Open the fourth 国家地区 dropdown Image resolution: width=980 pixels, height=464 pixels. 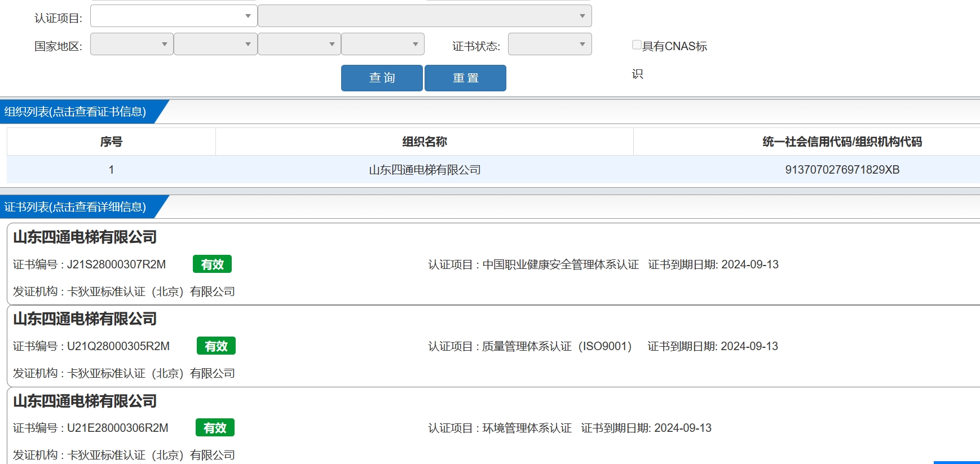383,44
